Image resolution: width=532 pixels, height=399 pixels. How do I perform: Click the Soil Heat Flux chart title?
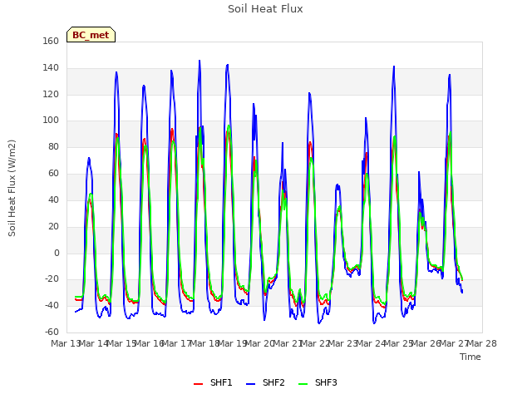click(265, 9)
